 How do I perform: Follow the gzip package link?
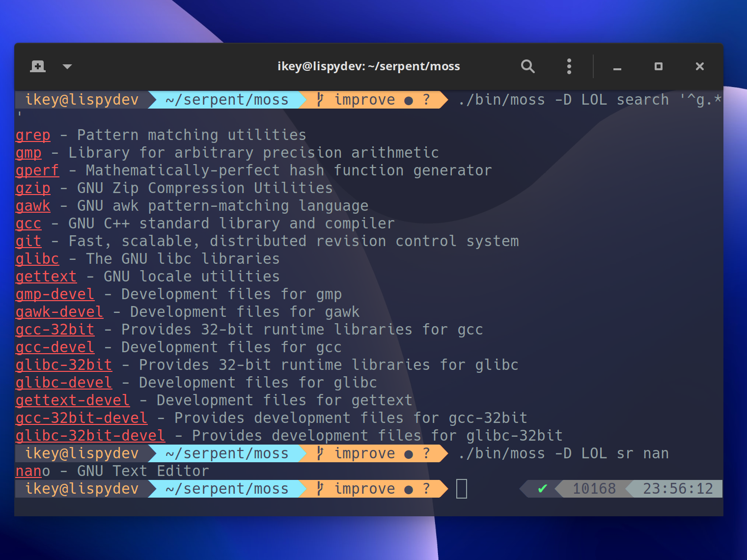click(x=32, y=188)
